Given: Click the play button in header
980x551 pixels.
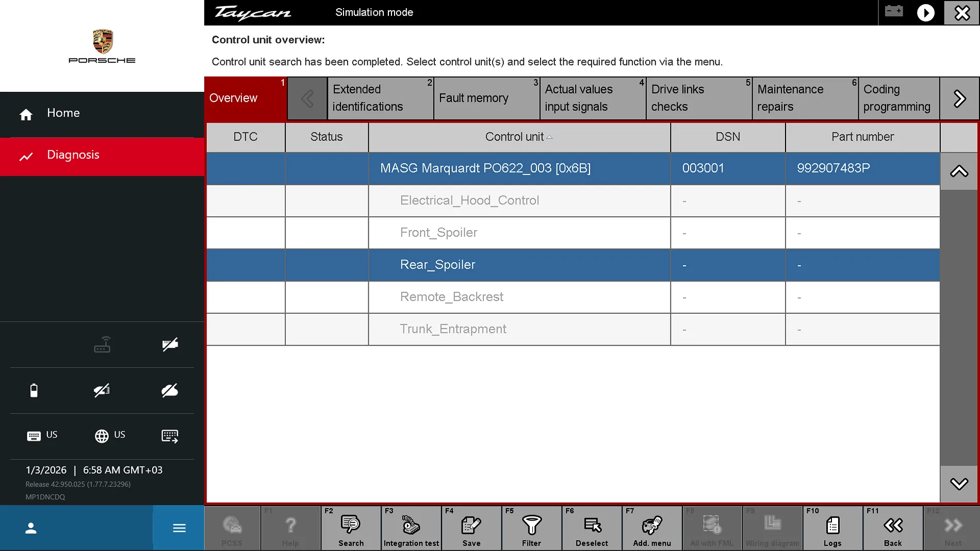Looking at the screenshot, I should coord(925,12).
